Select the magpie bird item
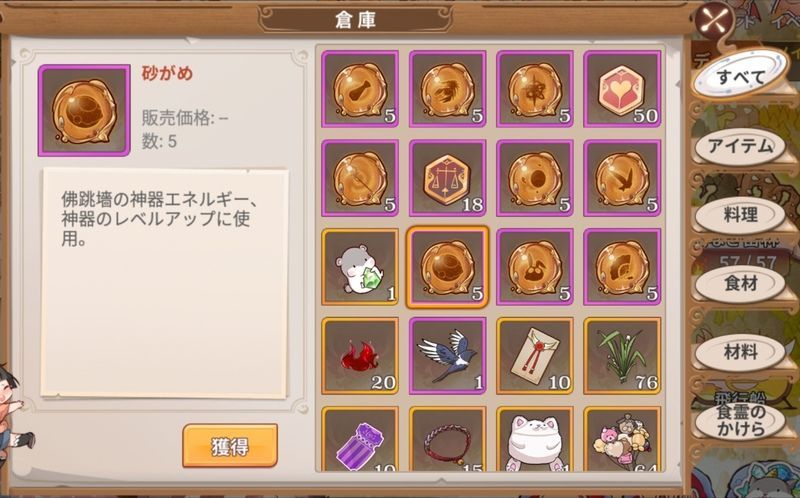 point(447,356)
